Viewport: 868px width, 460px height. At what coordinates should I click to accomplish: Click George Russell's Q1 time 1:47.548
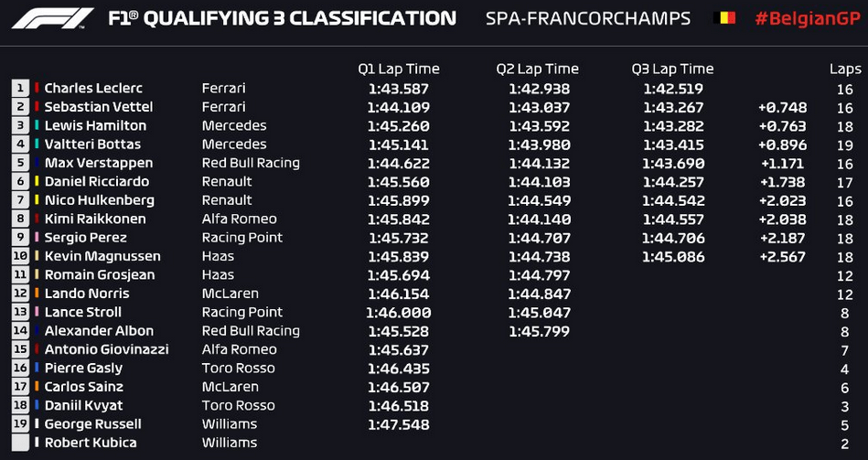coord(399,424)
